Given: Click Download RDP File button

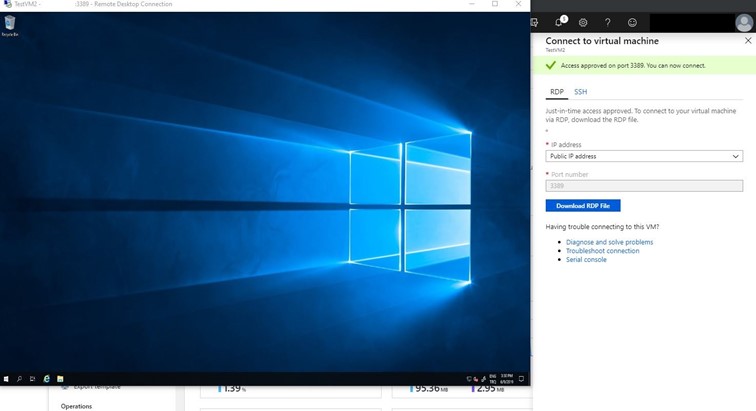Looking at the screenshot, I should tap(583, 206).
